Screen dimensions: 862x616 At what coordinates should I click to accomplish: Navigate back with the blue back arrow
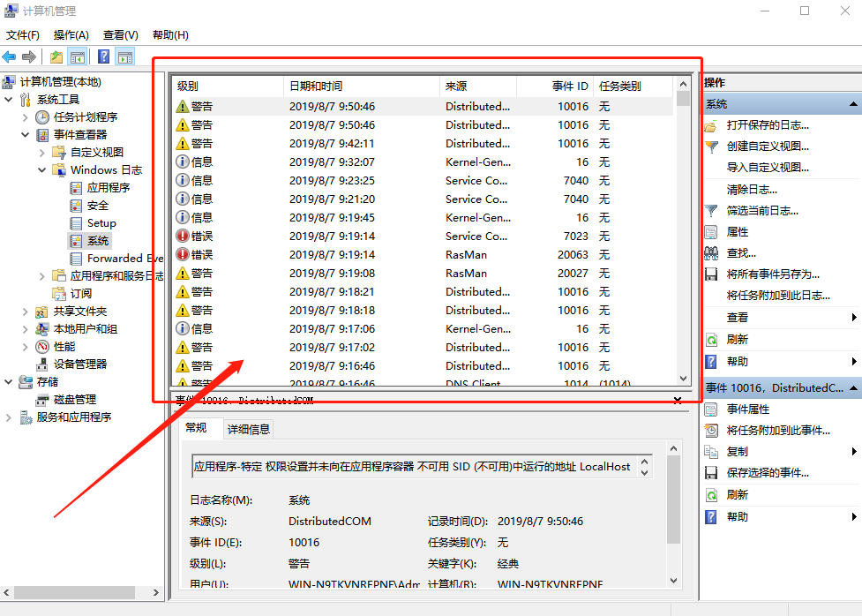[9, 56]
